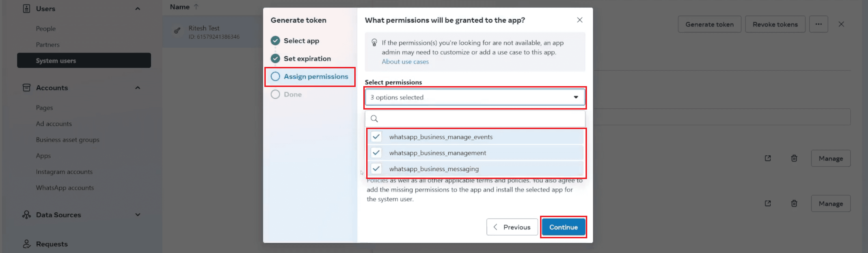Click the search magnifier in the permissions list
The height and width of the screenshot is (253, 868).
click(374, 119)
